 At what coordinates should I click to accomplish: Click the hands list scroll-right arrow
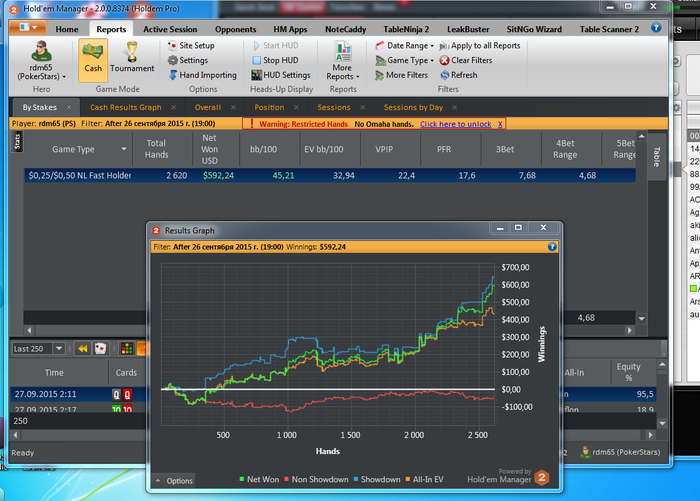(x=650, y=435)
